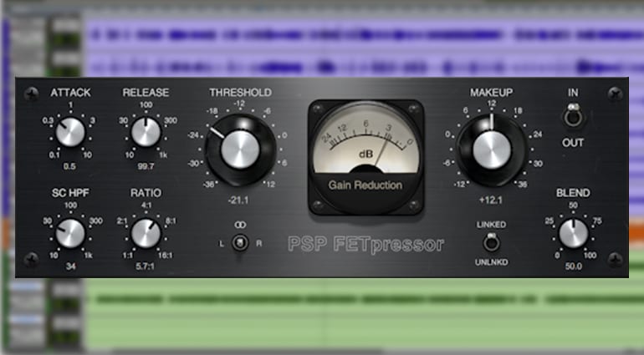Screen dimensions: 644x355
Task: Click the ATTACK label
Action: click(70, 93)
